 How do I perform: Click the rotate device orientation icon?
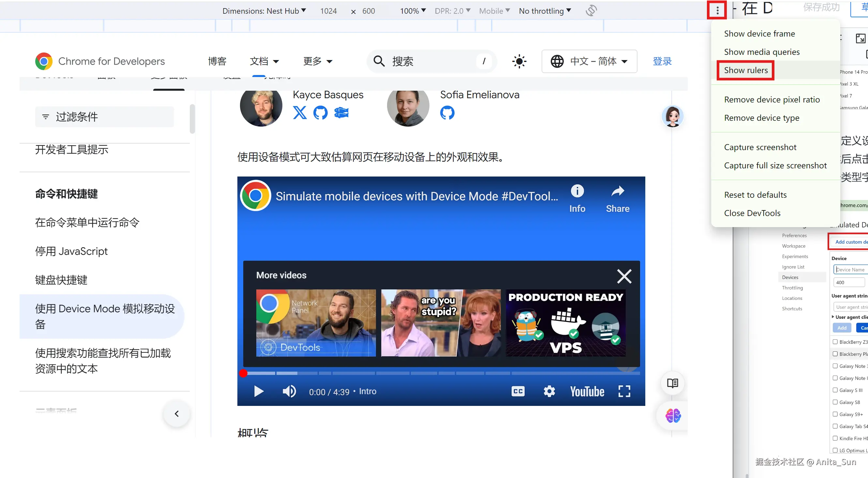click(591, 10)
